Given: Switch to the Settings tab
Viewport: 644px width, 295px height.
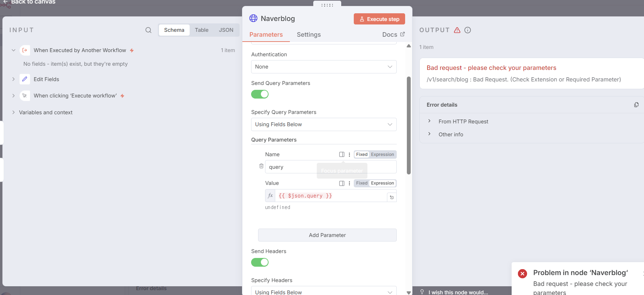Looking at the screenshot, I should coord(309,35).
